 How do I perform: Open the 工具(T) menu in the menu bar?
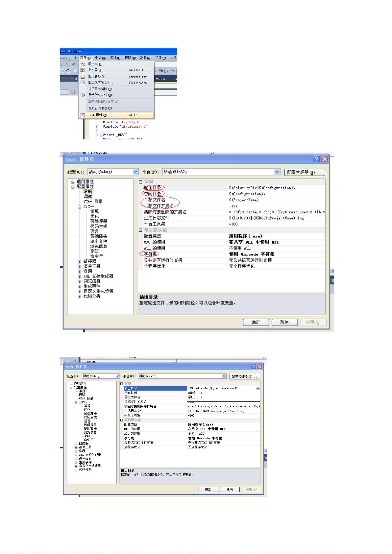pos(160,58)
